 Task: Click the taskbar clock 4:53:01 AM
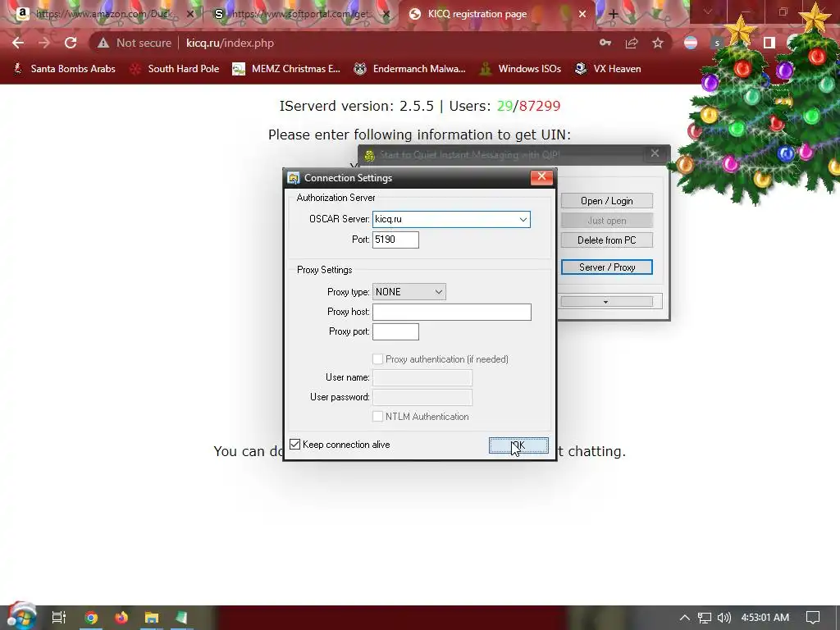point(765,618)
